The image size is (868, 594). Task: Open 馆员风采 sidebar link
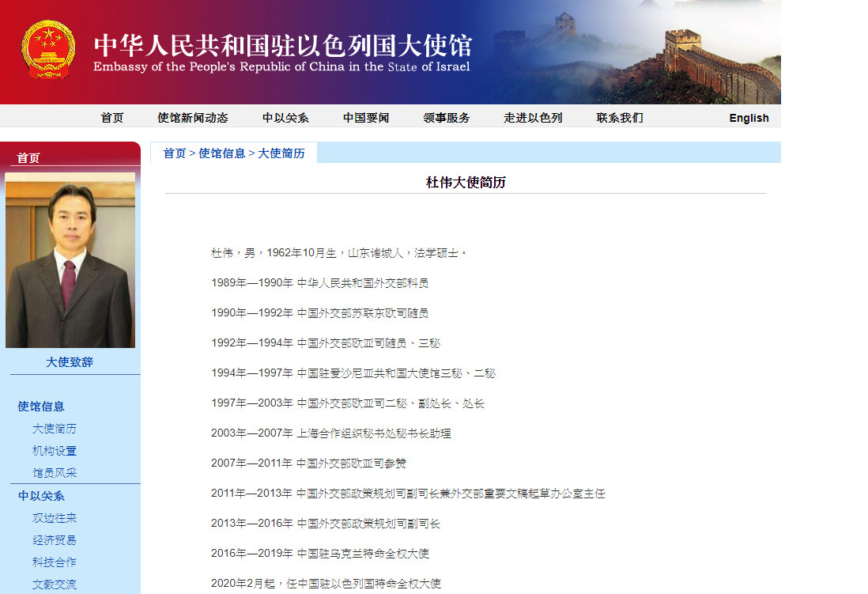[x=55, y=473]
